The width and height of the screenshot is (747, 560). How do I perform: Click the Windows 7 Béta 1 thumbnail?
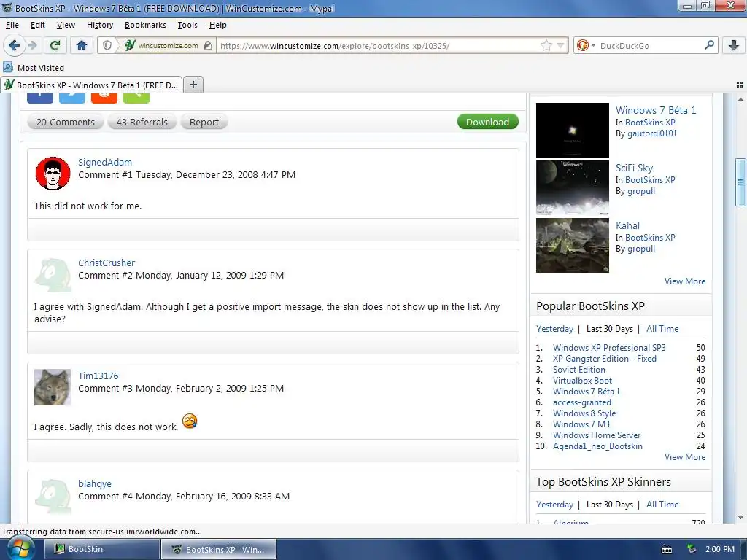[572, 130]
